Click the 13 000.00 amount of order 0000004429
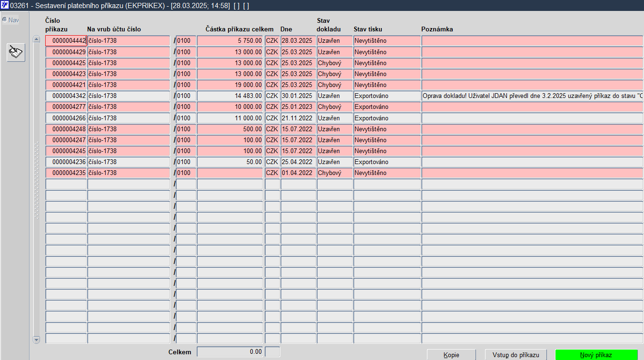Viewport: 644px width, 360px height. [230, 52]
